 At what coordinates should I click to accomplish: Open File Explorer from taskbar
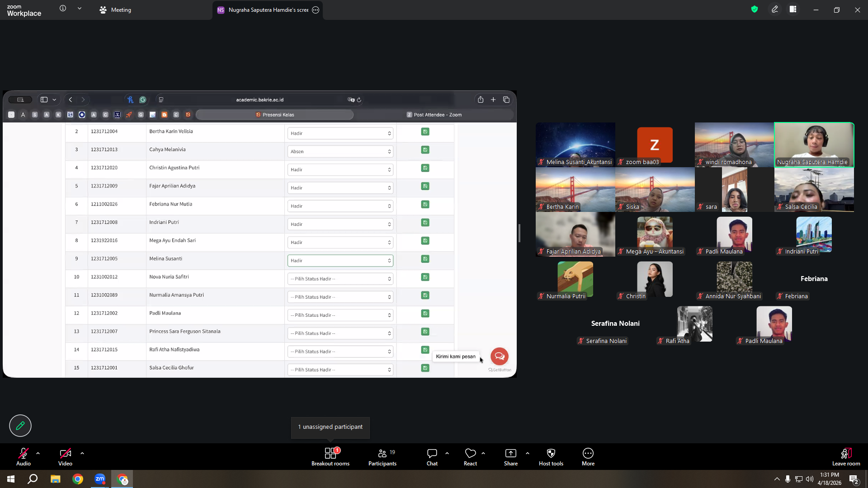(x=55, y=479)
